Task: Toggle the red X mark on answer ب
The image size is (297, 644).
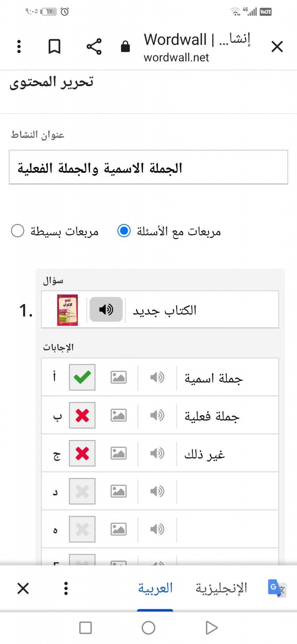Action: click(82, 415)
